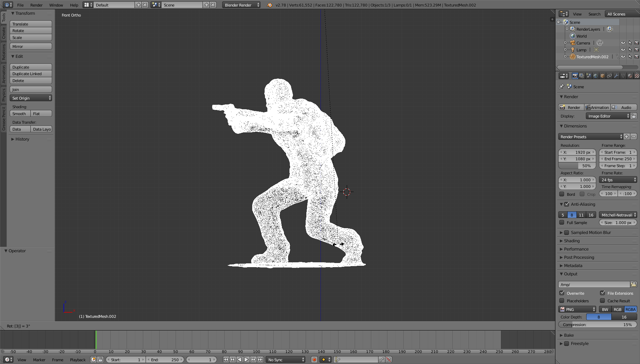Pin the Scene properties context
This screenshot has height=364, width=640.
tap(562, 87)
